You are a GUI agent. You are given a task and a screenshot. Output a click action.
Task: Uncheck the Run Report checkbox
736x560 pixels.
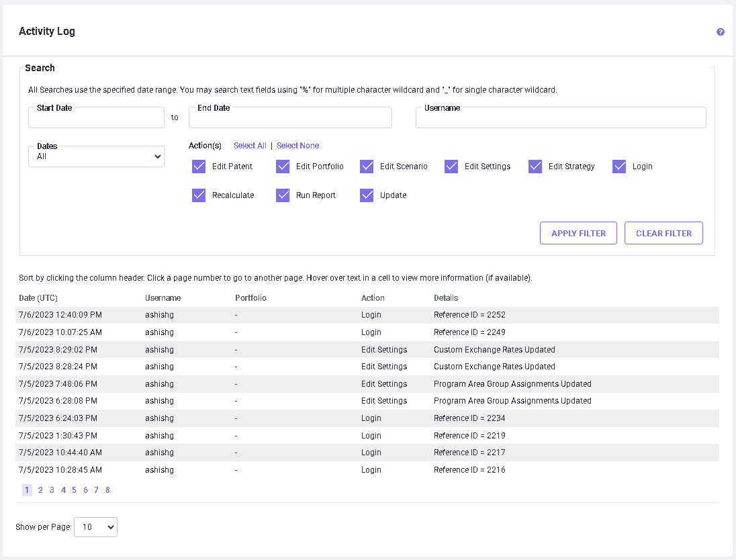[x=283, y=195]
